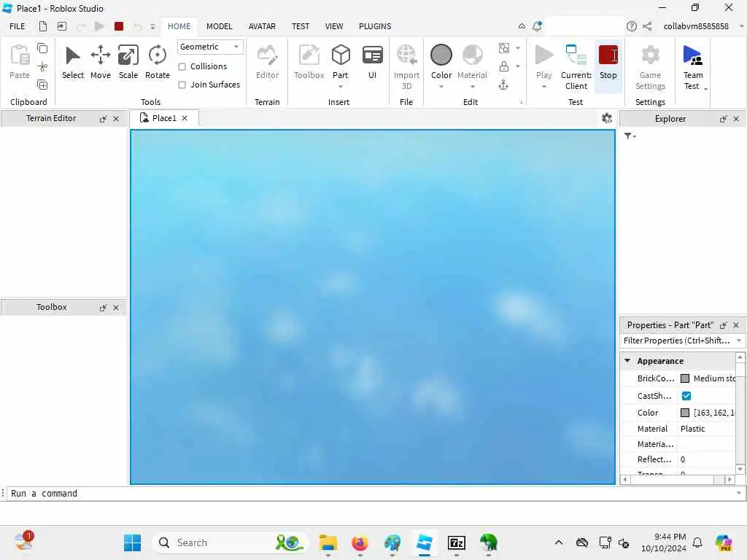Expand the Part dropdown arrow
The height and width of the screenshot is (560, 747).
(x=341, y=87)
